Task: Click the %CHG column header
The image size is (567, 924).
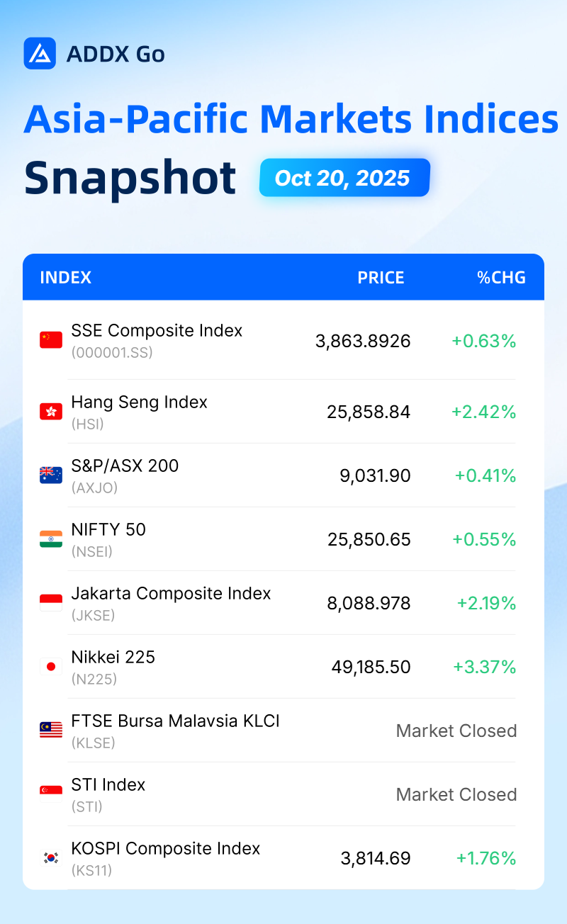Action: [x=502, y=277]
